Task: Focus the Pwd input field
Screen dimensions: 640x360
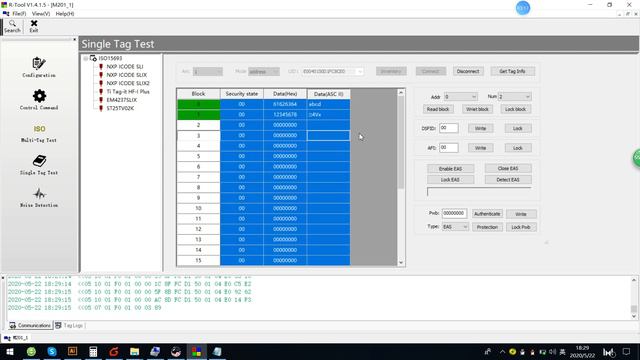Action: pyautogui.click(x=454, y=213)
